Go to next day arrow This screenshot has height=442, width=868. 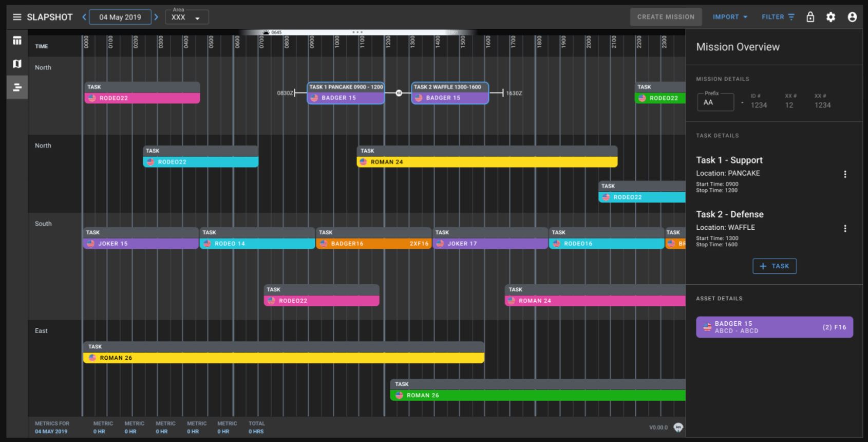pyautogui.click(x=156, y=17)
